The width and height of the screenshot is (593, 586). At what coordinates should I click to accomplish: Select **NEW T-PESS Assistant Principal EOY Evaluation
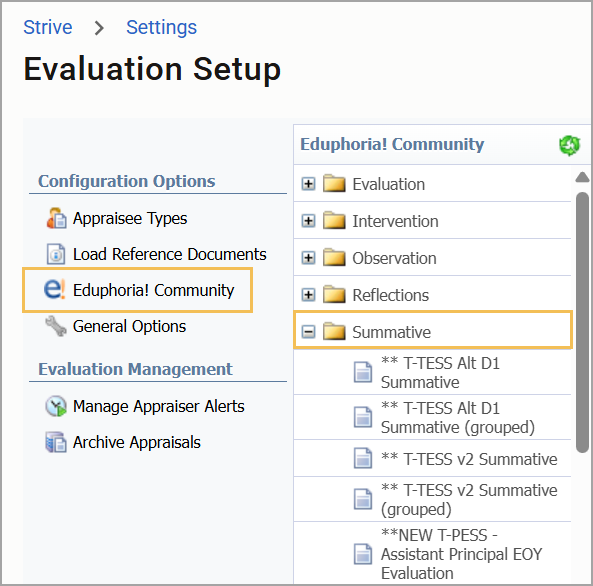[x=461, y=554]
